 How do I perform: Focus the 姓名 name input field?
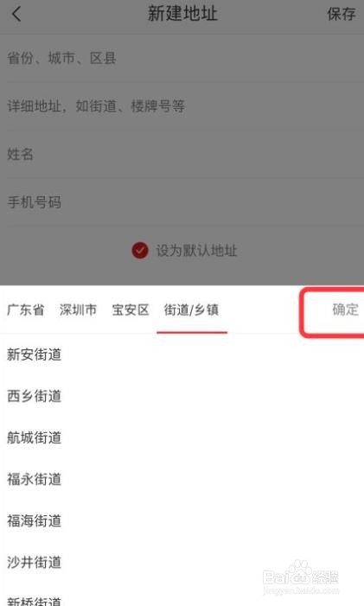click(182, 154)
